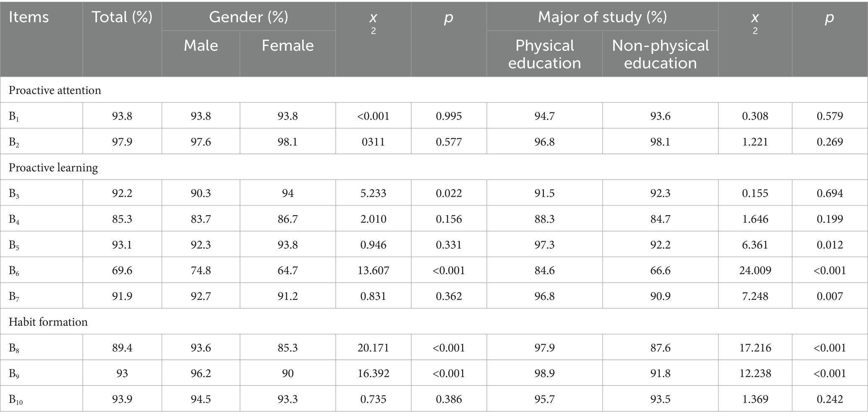This screenshot has height=419, width=868.
Task: Select the 0311 value in B2 row
Action: pos(373,142)
